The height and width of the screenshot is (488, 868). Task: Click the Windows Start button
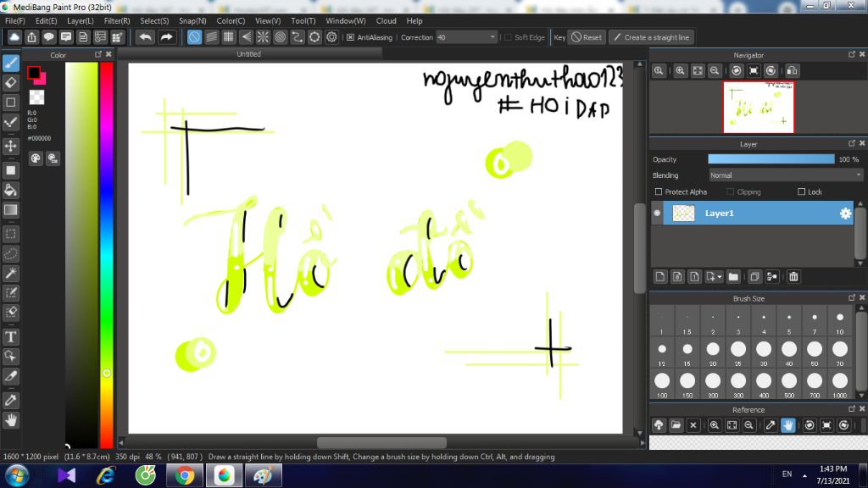16,475
